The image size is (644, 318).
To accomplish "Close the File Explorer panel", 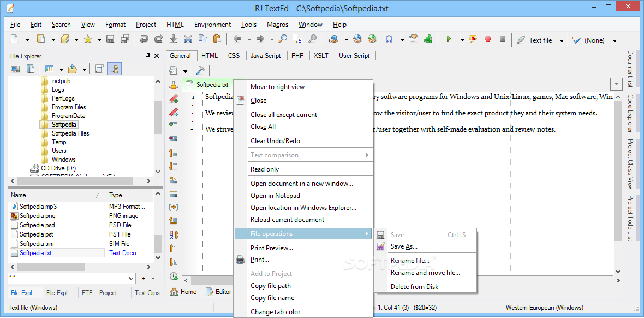I will (x=157, y=56).
